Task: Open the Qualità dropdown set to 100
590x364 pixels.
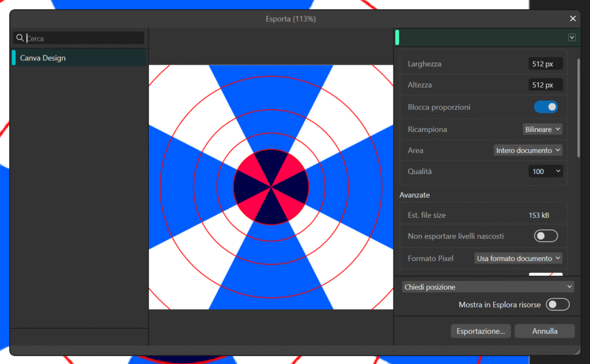Action: 545,171
